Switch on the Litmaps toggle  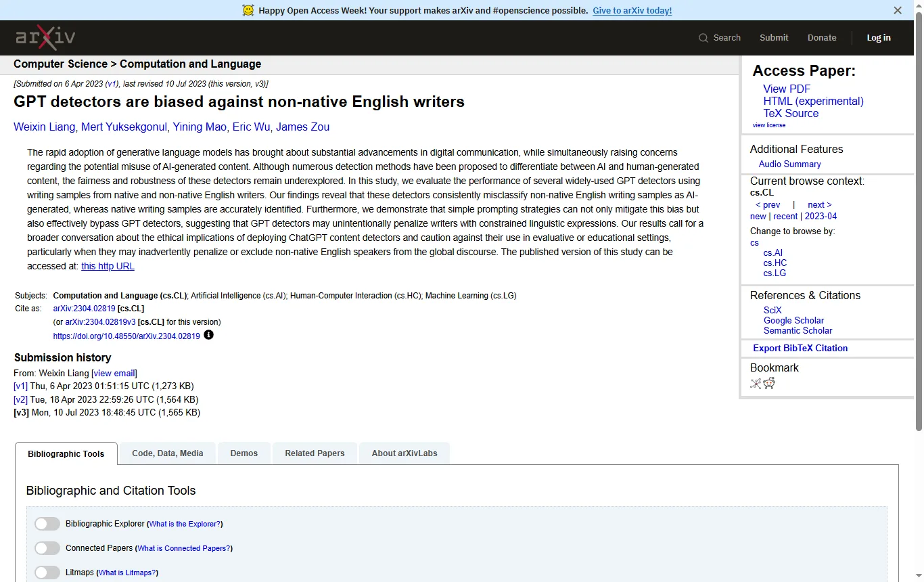pyautogui.click(x=47, y=573)
